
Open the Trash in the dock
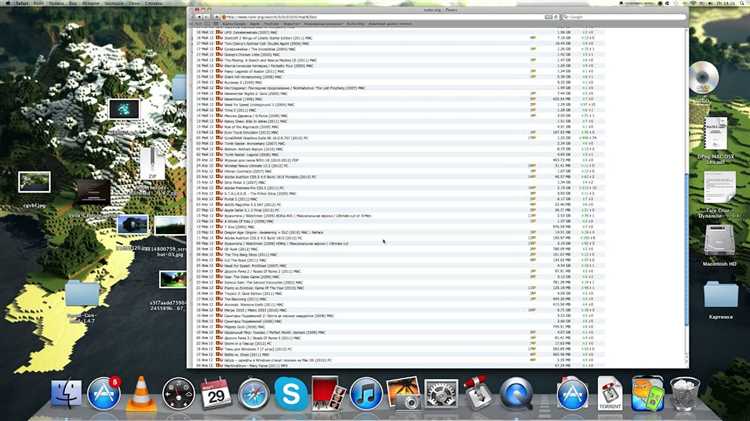[x=684, y=394]
